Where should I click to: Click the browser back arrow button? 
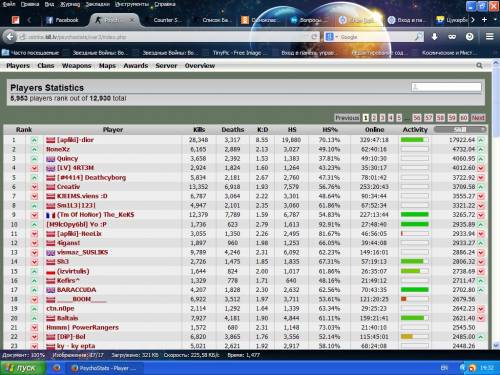coord(10,37)
